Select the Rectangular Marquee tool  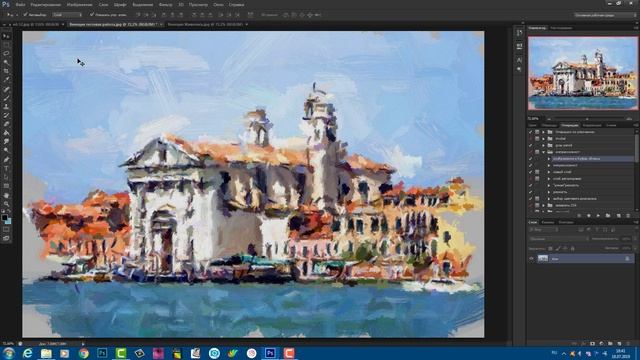pos(6,45)
